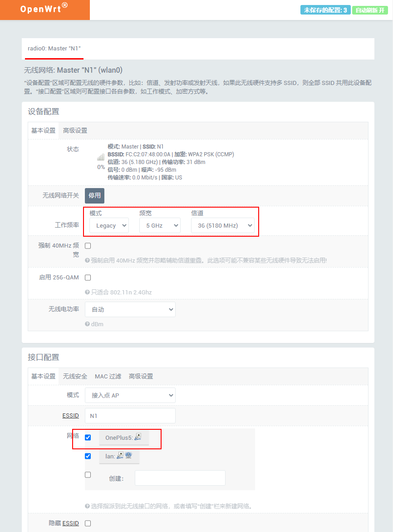Switch to 无线安全 tab
This screenshot has height=532, width=393.
(75, 376)
